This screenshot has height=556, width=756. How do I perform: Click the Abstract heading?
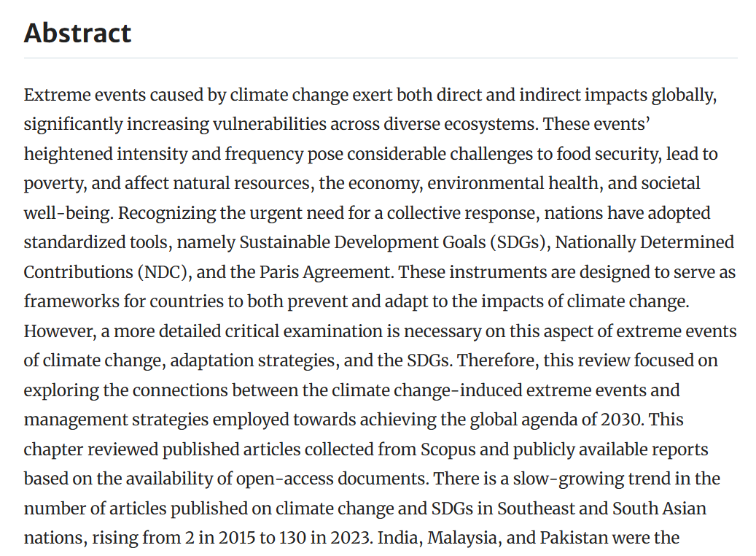coord(78,33)
